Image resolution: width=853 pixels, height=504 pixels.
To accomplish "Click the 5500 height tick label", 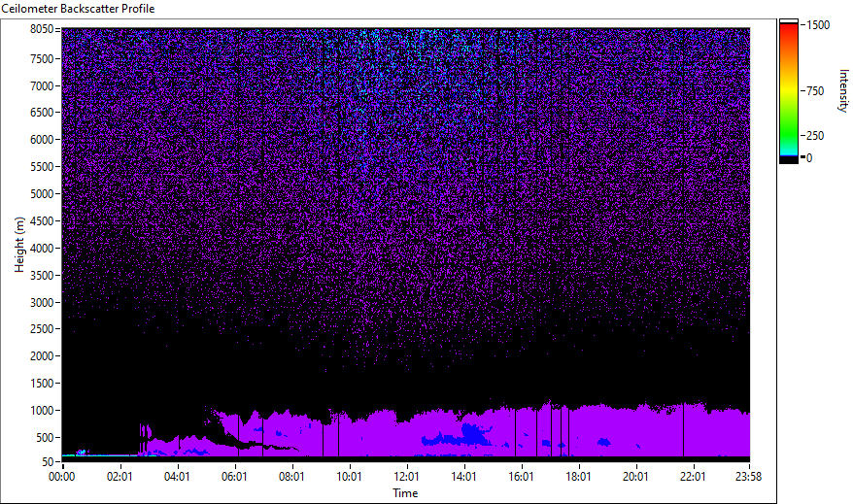I will click(42, 167).
